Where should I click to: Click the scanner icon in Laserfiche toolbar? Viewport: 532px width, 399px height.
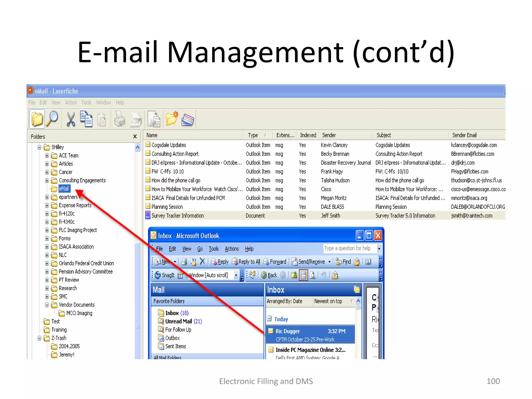pyautogui.click(x=136, y=120)
